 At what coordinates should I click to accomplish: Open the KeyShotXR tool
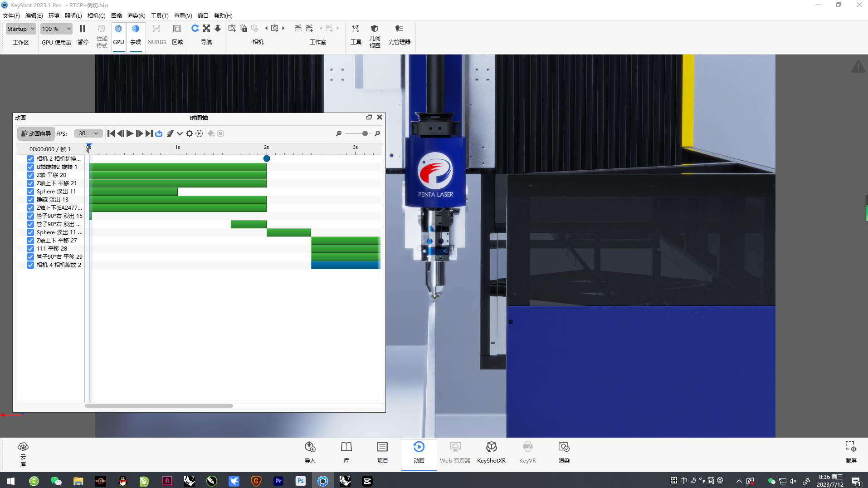(491, 453)
